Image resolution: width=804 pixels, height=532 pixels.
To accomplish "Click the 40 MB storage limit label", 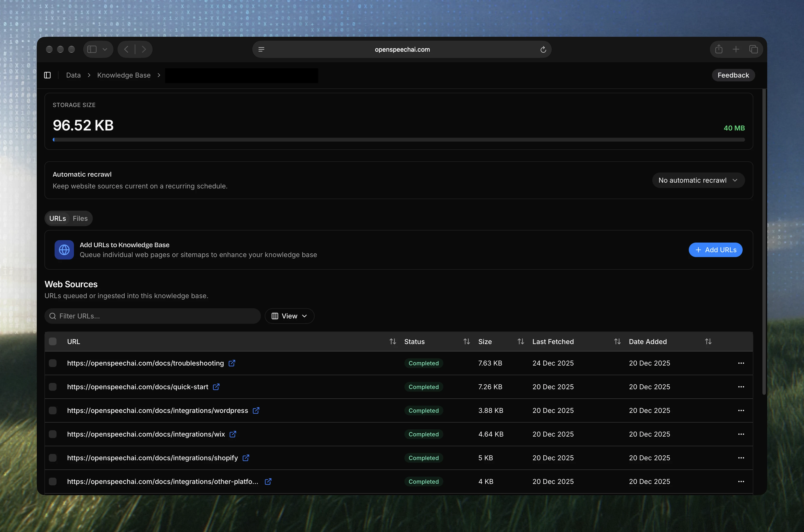I will [x=734, y=128].
